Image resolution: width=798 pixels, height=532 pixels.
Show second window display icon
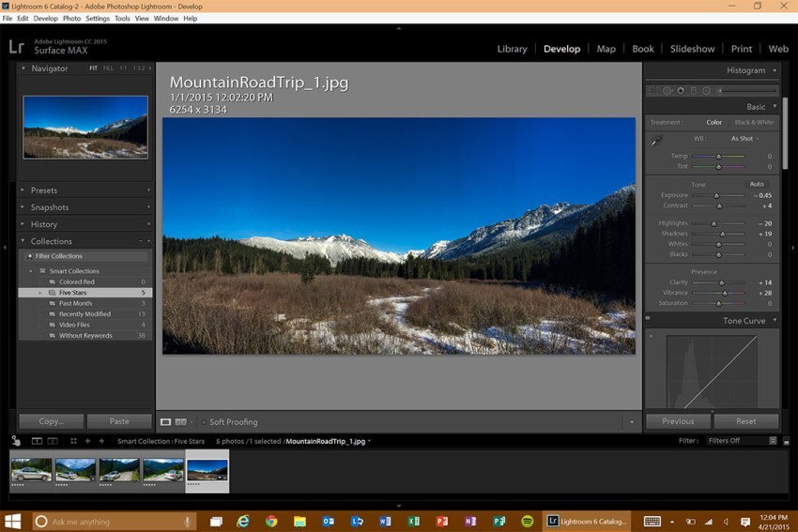(x=53, y=441)
